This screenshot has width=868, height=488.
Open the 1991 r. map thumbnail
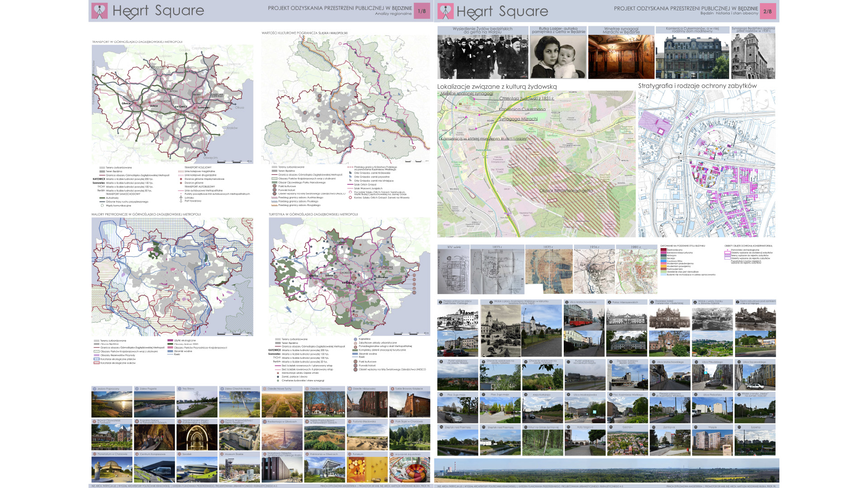pos(636,272)
